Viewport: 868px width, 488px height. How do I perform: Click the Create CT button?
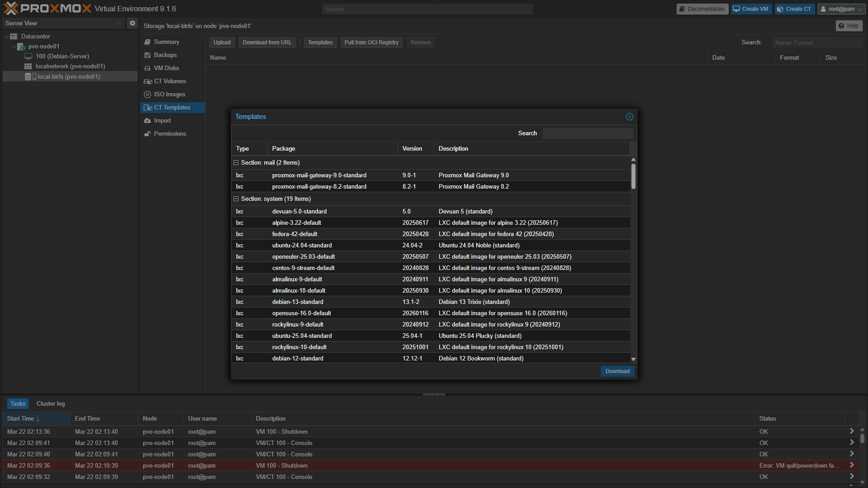(795, 9)
